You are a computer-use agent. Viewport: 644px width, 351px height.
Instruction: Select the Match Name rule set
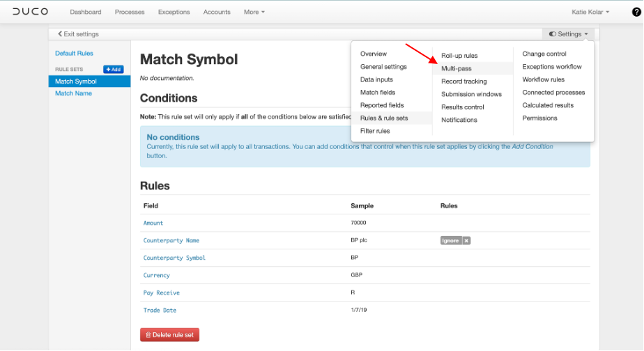click(x=73, y=93)
